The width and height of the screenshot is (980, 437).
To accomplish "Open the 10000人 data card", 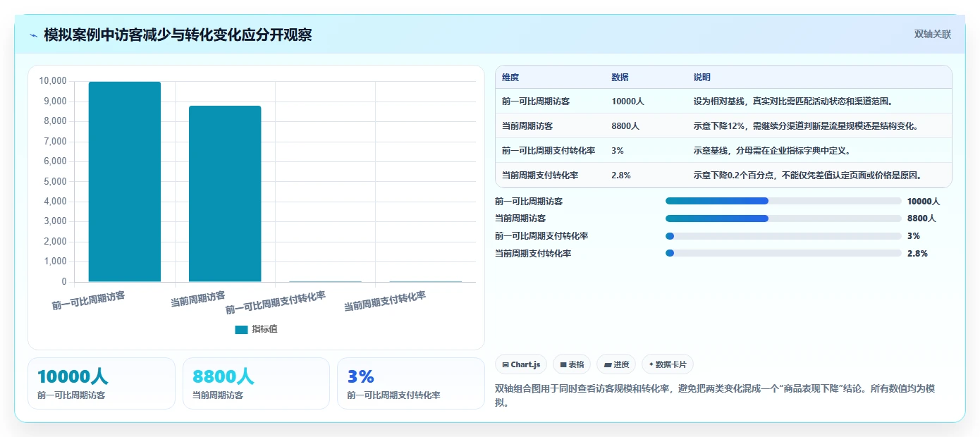I will tap(102, 383).
